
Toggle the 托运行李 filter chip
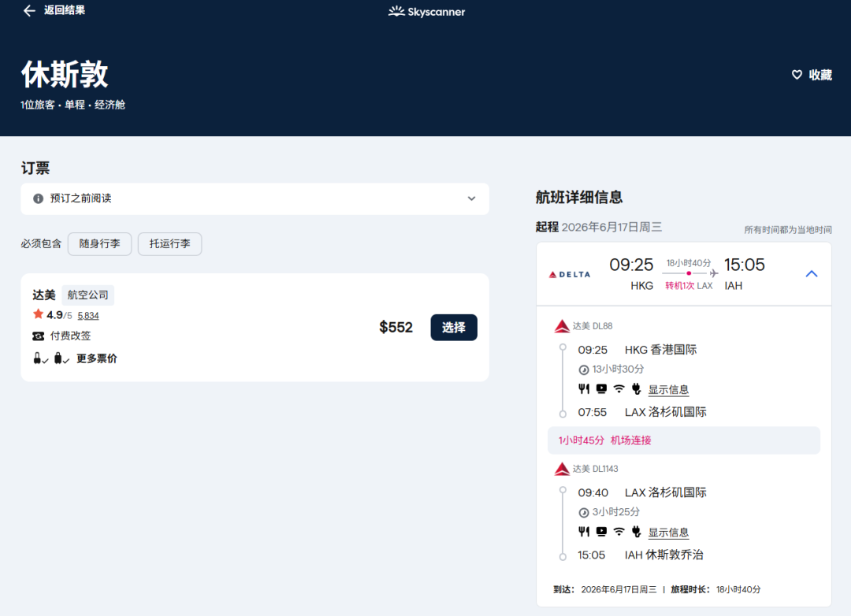coord(169,244)
